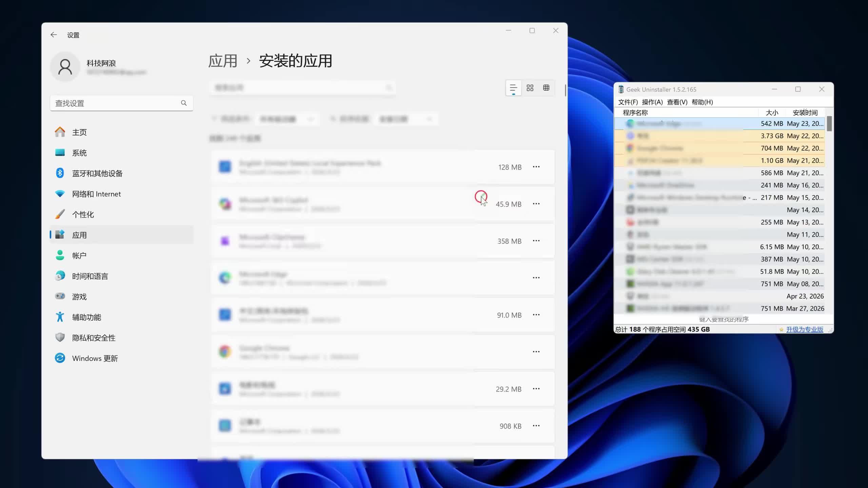Select the 586 MB May 21 row

pos(719,173)
